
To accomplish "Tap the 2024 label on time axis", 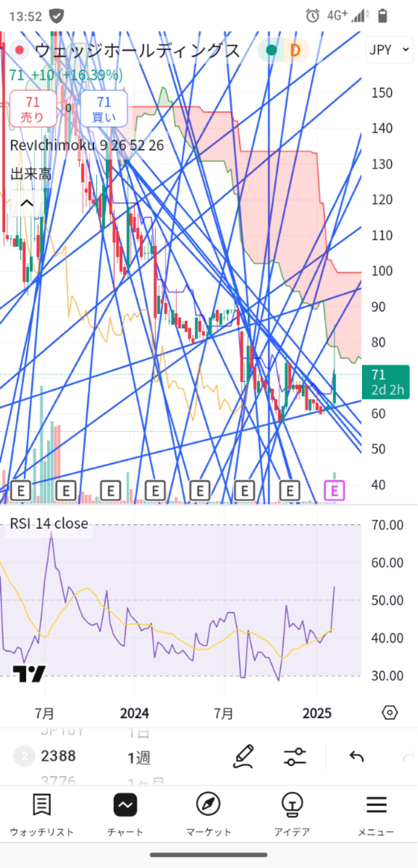I will coord(134,713).
